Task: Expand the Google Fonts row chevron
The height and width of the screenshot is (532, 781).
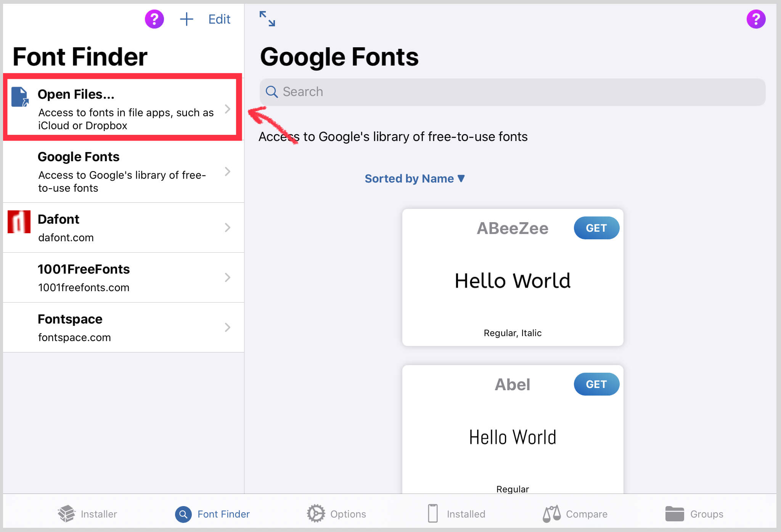Action: 228,172
